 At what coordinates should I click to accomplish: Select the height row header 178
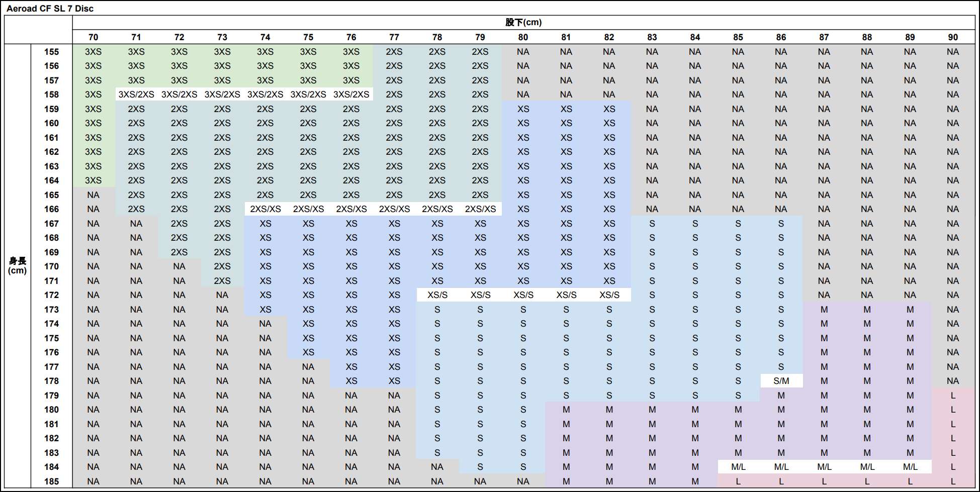(x=51, y=381)
